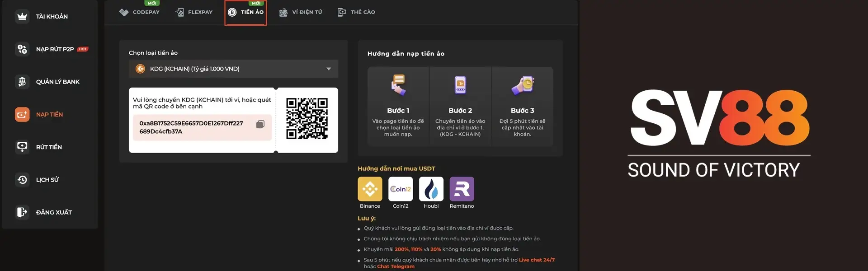Click Đăng Xuất to log out
This screenshot has width=868, height=271.
pyautogui.click(x=53, y=212)
